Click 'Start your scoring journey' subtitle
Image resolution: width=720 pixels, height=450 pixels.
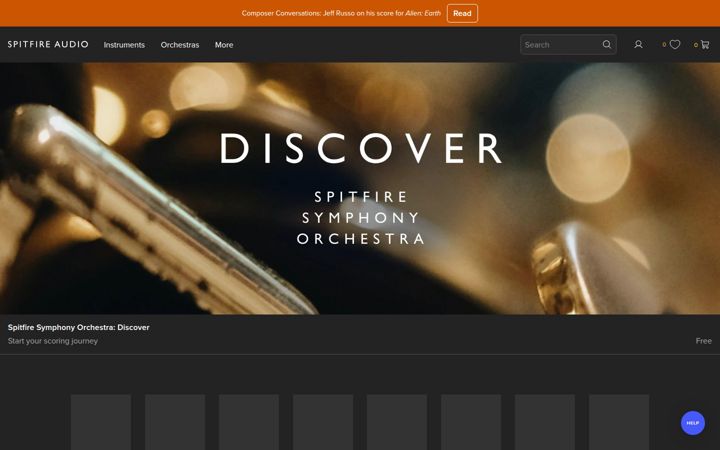(x=53, y=341)
